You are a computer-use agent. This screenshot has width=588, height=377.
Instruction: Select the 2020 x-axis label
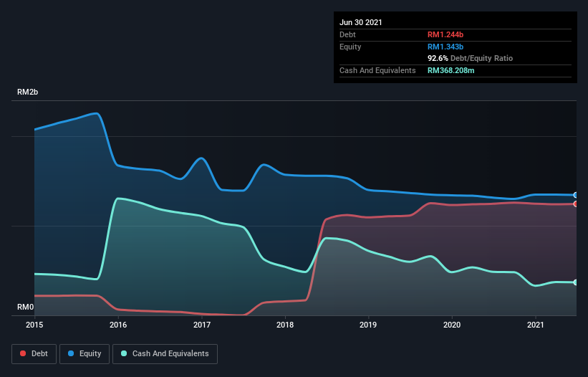[452, 325]
